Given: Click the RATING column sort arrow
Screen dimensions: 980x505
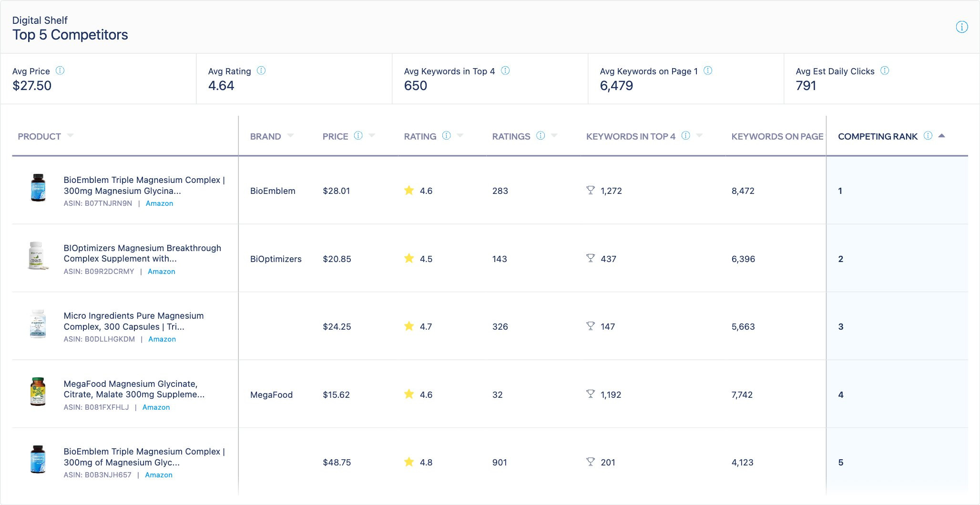Looking at the screenshot, I should tap(460, 136).
